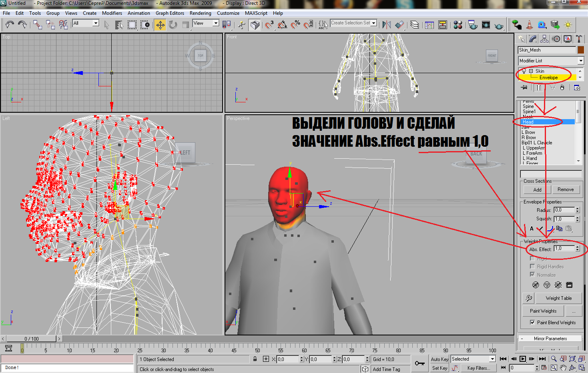Click the Mirror tool icon
The image size is (588, 373).
(x=387, y=25)
